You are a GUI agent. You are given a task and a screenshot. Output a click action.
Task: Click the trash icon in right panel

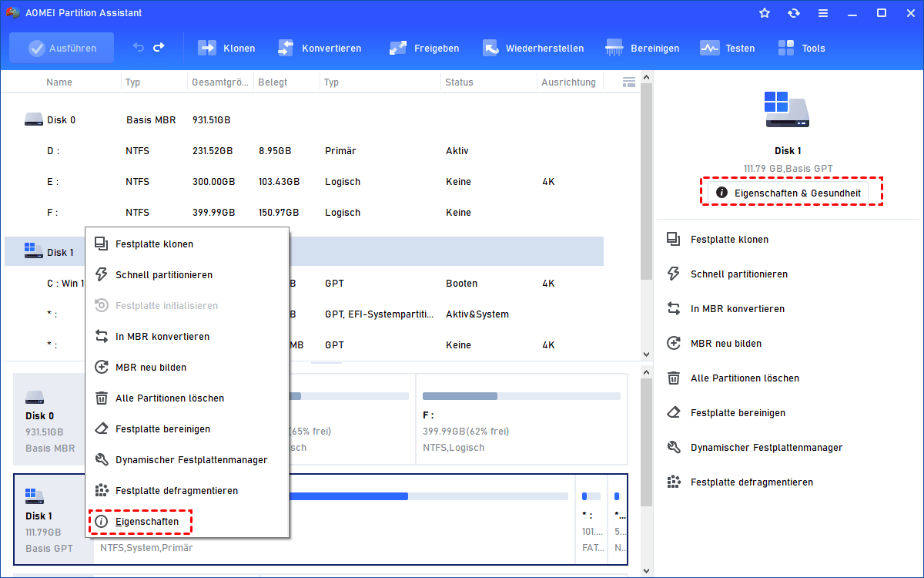tap(674, 378)
